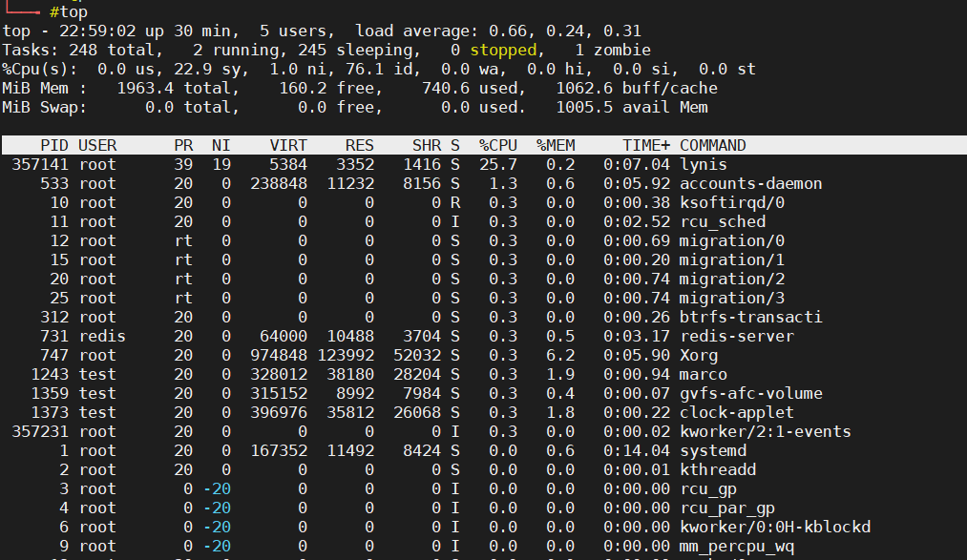This screenshot has height=560, width=967.
Task: Click the '1005.5 avail Mem' value
Action: 632,107
